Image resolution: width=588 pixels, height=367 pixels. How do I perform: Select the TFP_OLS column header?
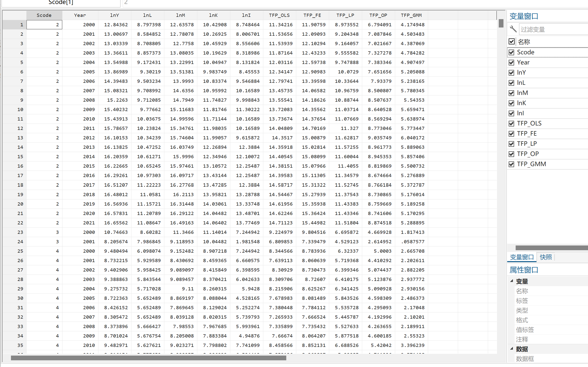(x=279, y=15)
